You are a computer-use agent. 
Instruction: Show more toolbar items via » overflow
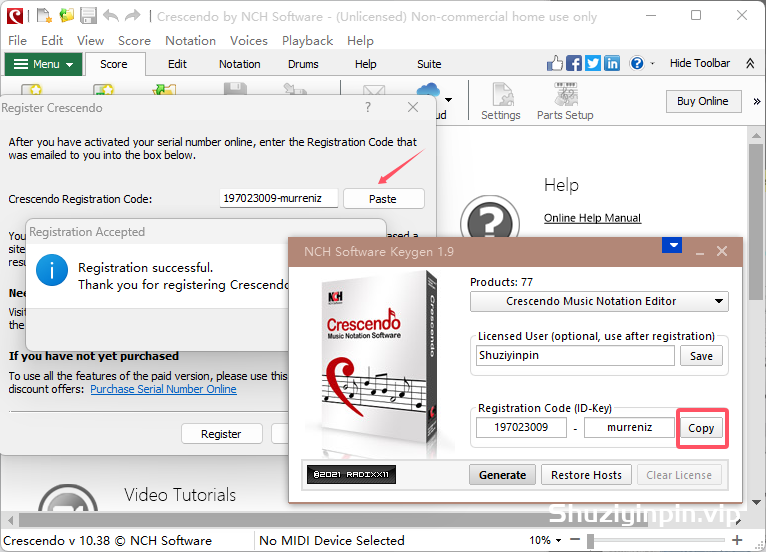point(757,101)
